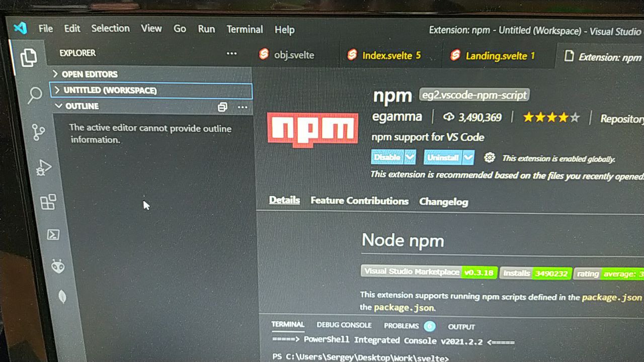The height and width of the screenshot is (362, 644).
Task: Click the install count cloud icon
Action: tap(448, 117)
